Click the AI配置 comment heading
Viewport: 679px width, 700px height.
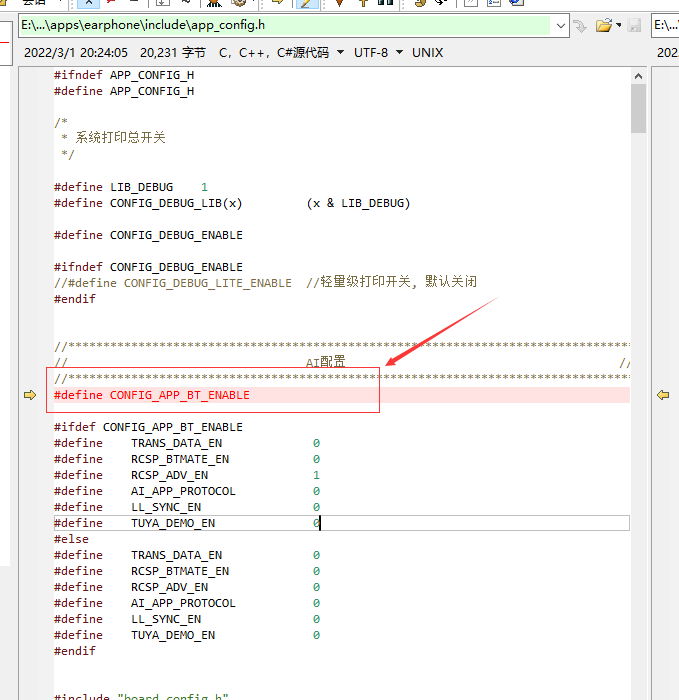point(325,362)
